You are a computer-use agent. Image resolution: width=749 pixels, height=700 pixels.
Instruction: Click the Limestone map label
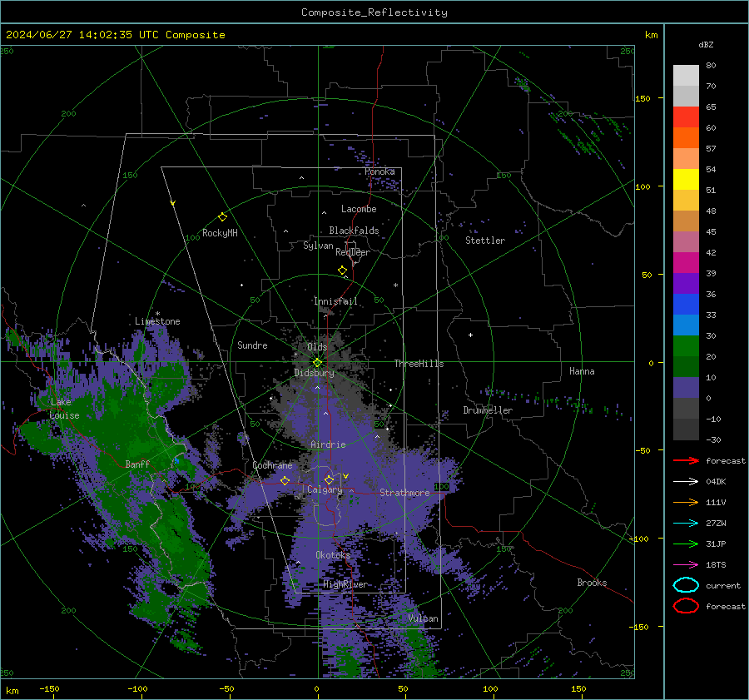pyautogui.click(x=157, y=321)
